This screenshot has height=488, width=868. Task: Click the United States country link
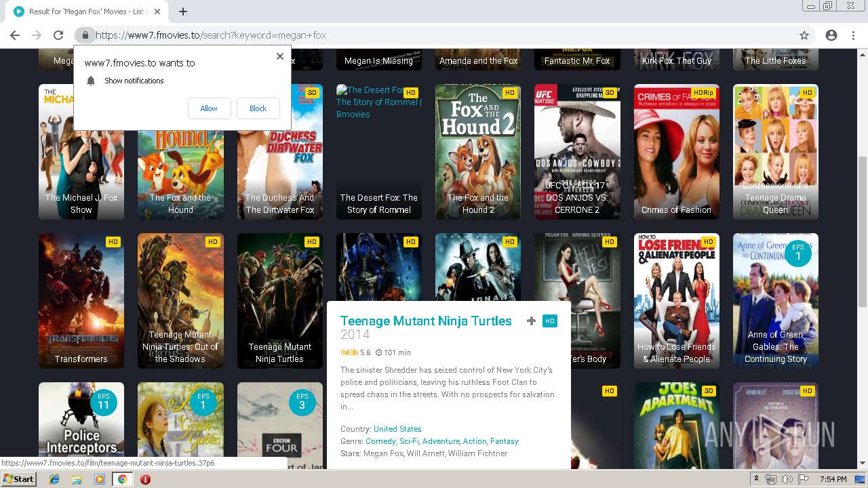(x=397, y=429)
